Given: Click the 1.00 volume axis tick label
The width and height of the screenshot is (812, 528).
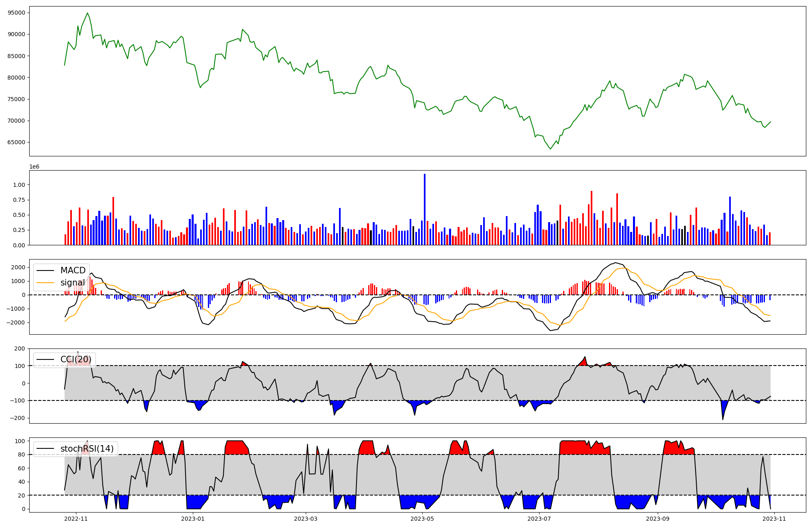Looking at the screenshot, I should (19, 185).
